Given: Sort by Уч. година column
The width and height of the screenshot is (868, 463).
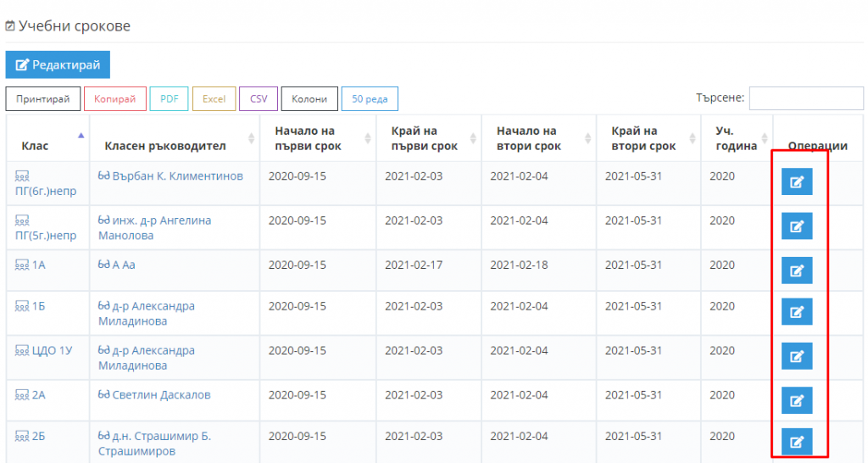Looking at the screenshot, I should pyautogui.click(x=737, y=138).
